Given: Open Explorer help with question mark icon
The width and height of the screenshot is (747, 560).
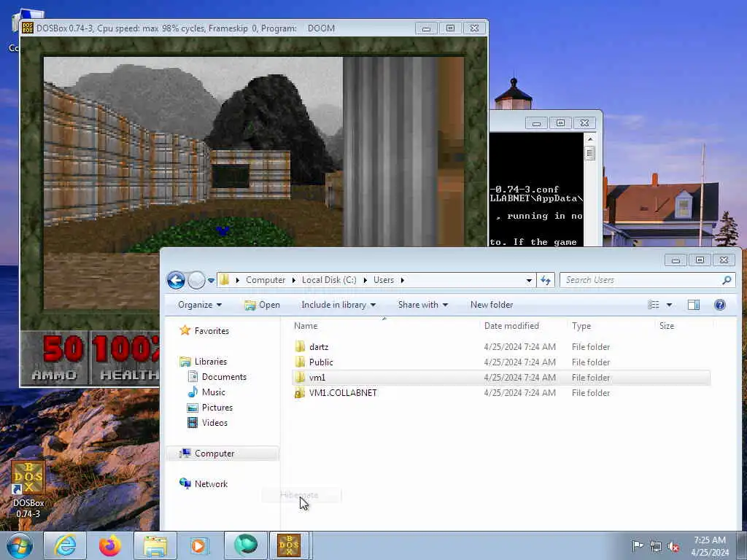Looking at the screenshot, I should tap(720, 305).
